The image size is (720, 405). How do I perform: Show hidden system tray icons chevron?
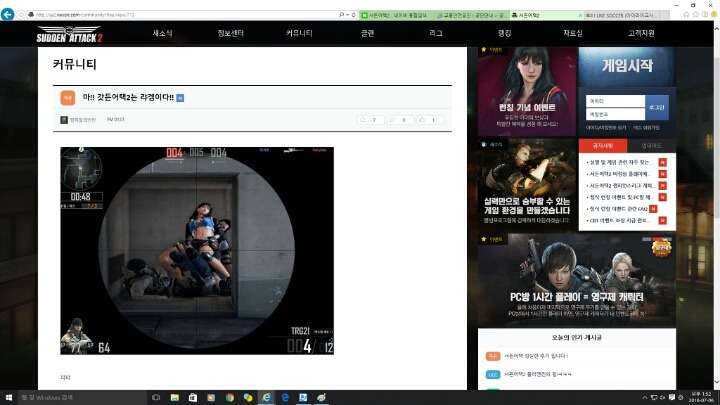click(645, 398)
